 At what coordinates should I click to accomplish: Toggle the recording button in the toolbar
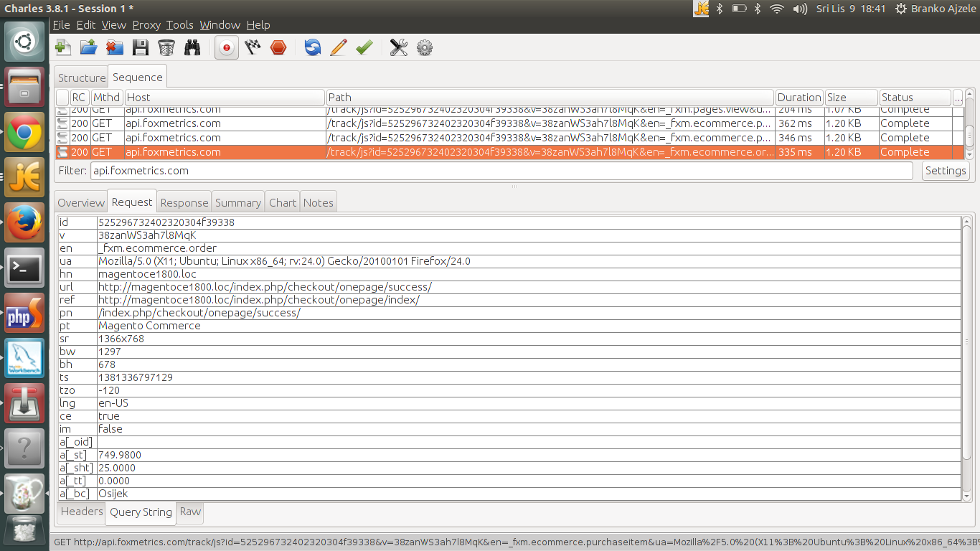(227, 48)
